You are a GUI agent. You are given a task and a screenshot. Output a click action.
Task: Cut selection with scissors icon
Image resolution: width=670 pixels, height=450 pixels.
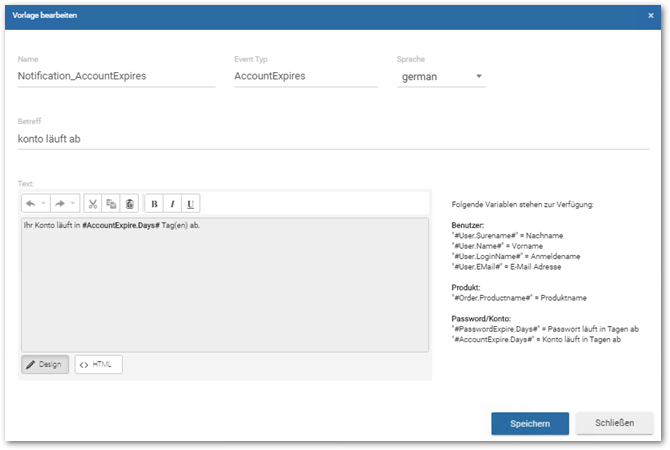93,204
